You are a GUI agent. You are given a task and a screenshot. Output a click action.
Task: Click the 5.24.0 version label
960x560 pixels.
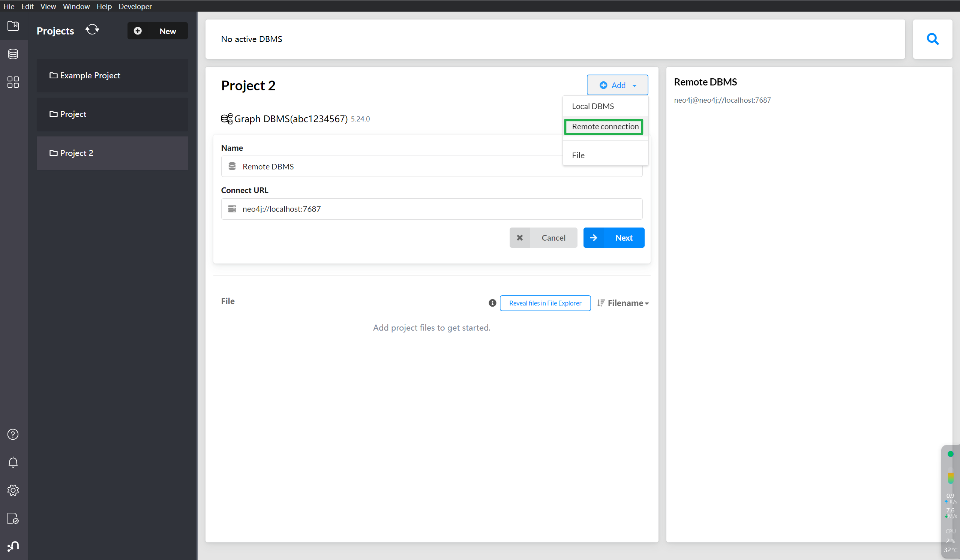click(x=360, y=119)
